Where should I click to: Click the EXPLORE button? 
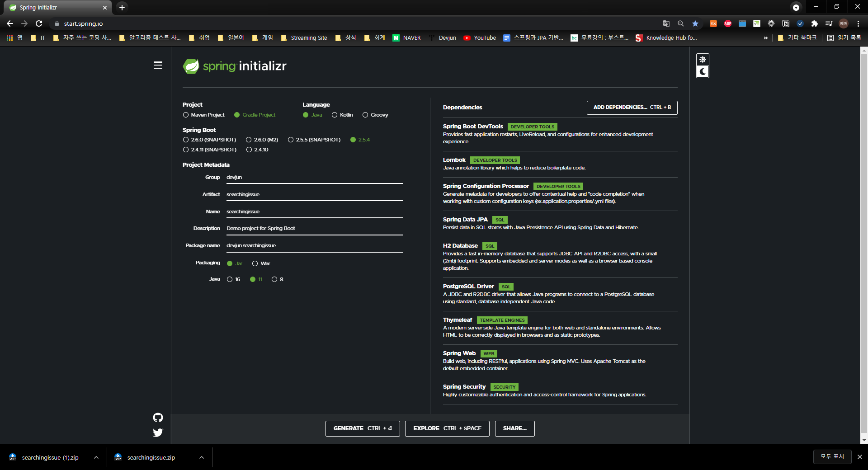coord(447,428)
